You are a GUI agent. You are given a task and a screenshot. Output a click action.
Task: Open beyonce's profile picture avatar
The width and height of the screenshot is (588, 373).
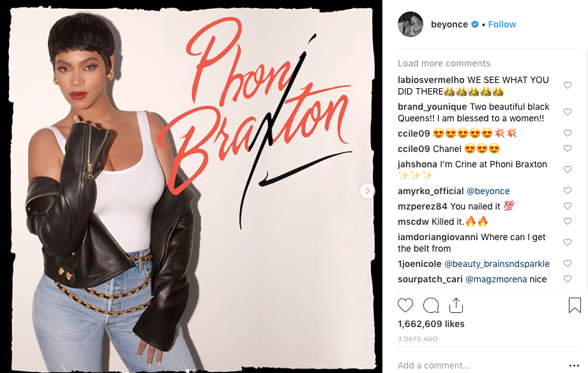pos(411,24)
